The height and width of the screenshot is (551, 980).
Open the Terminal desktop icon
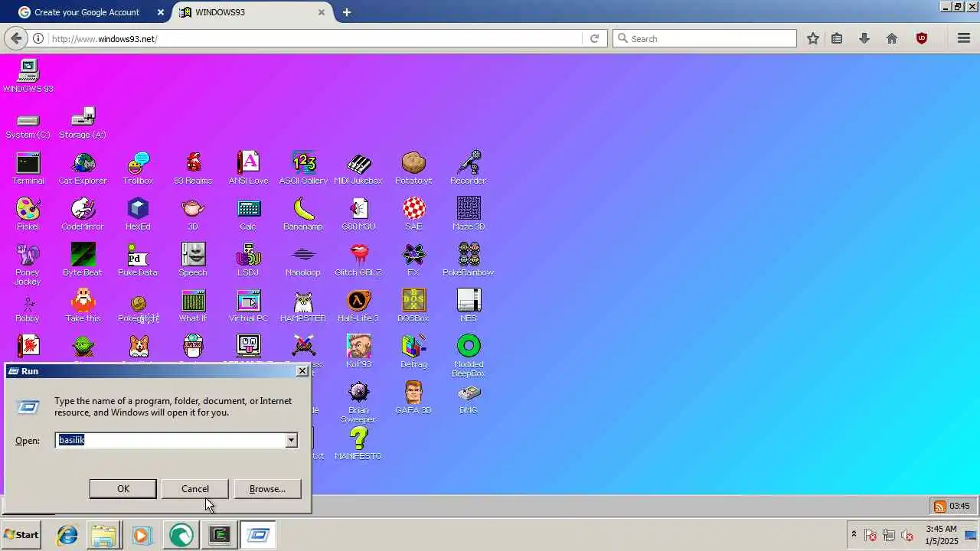point(28,168)
